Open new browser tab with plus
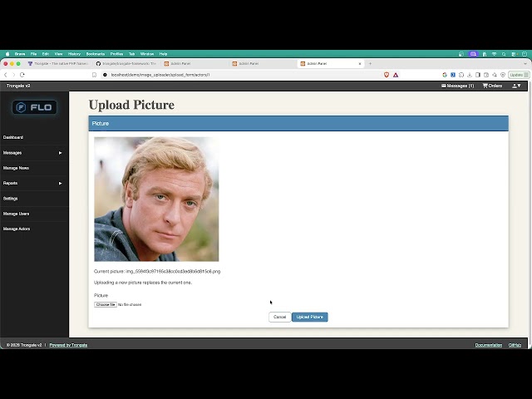 tap(370, 63)
